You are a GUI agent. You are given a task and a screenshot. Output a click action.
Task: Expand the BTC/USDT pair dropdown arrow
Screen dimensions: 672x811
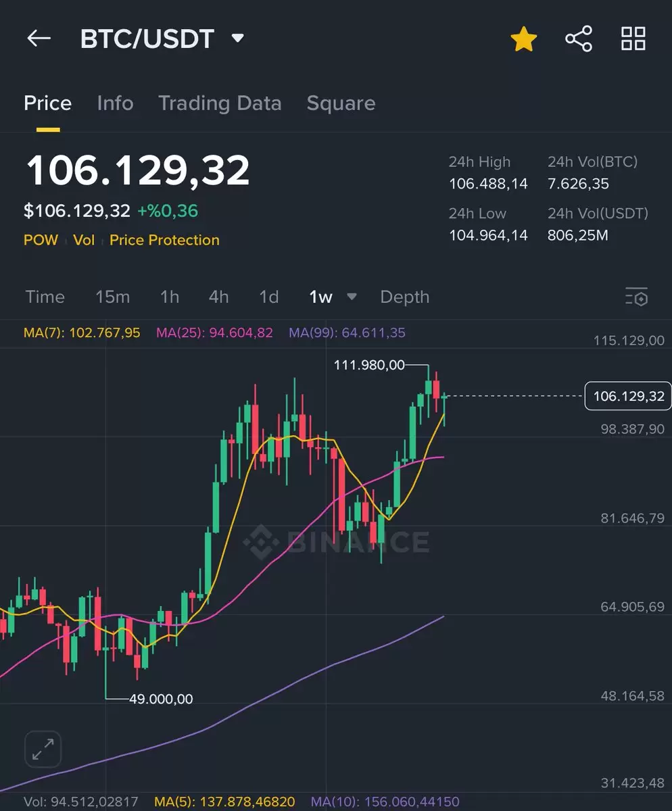[237, 39]
